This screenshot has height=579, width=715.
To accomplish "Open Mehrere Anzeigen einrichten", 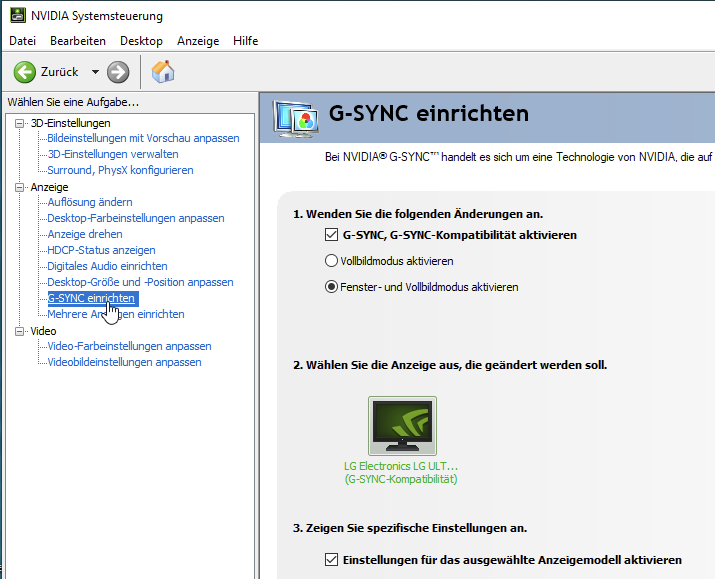I will coord(116,314).
